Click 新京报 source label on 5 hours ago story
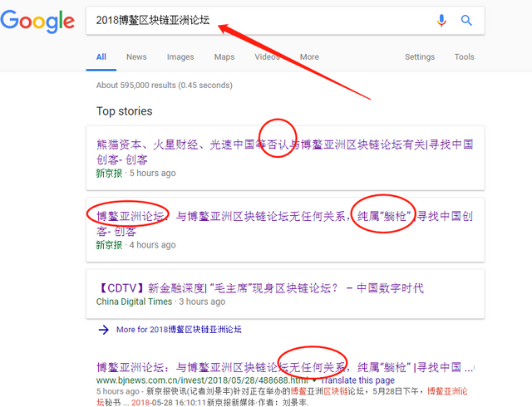This screenshot has width=532, height=407. [x=109, y=174]
